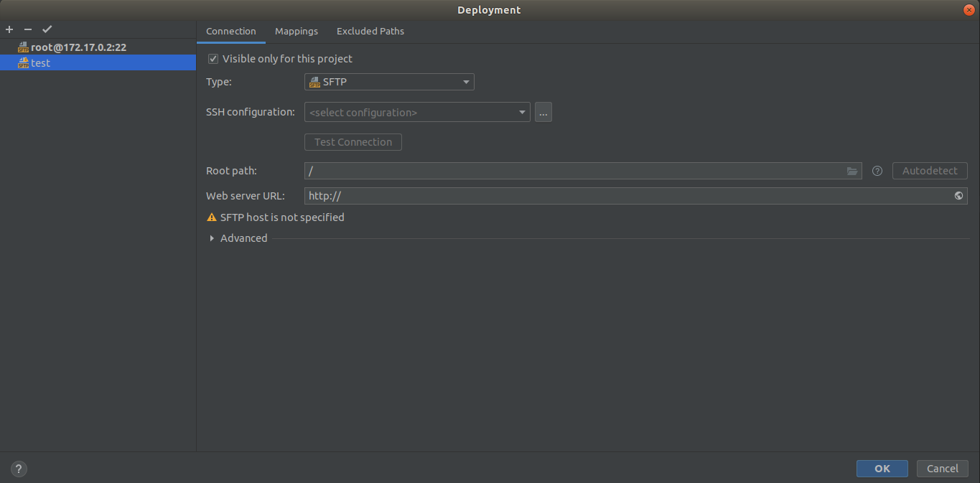
Task: Click the help icon next to Root path
Action: click(x=877, y=171)
